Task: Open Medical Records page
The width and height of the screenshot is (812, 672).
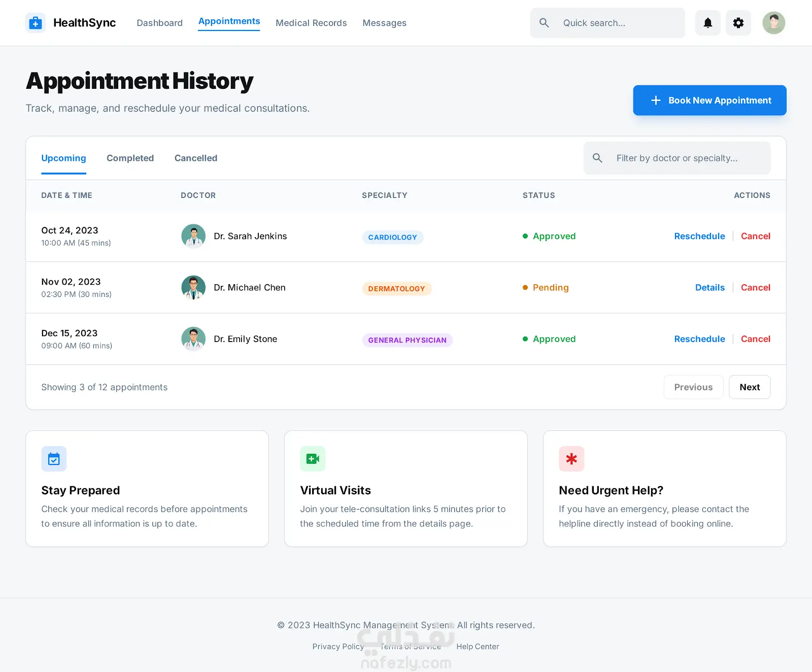Action: (x=311, y=23)
